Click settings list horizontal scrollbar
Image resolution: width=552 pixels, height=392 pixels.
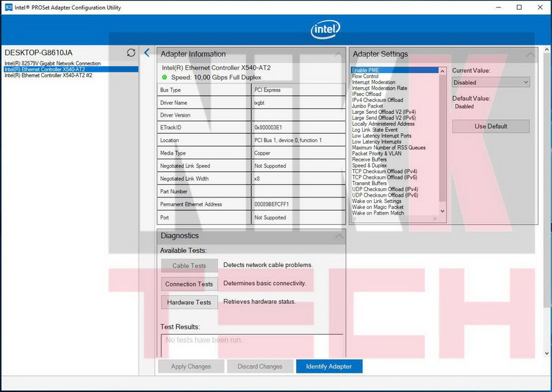395,219
